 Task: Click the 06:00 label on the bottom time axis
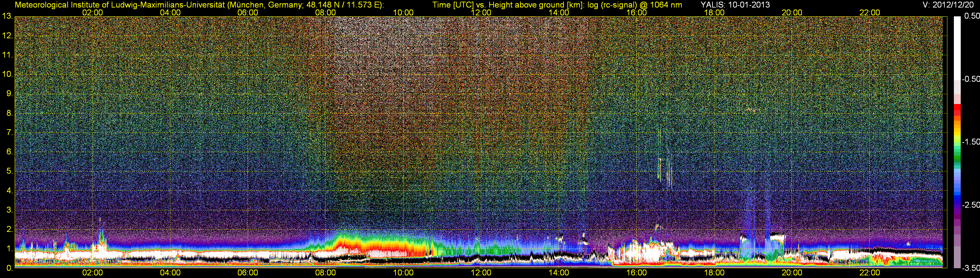(x=248, y=273)
